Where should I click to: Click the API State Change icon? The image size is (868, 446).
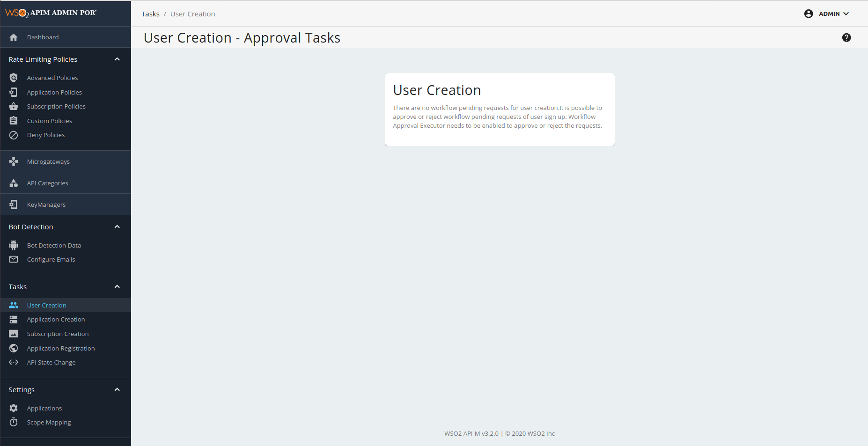click(14, 362)
